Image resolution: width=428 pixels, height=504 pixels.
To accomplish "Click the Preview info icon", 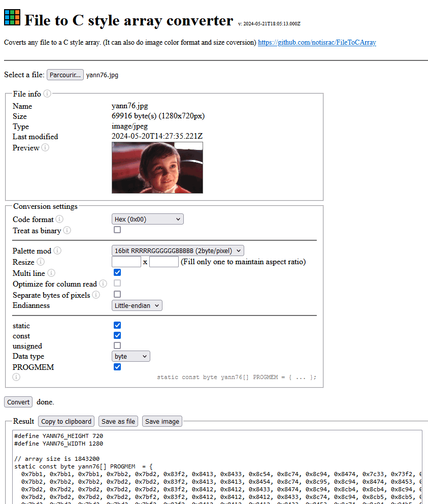I will (x=45, y=147).
